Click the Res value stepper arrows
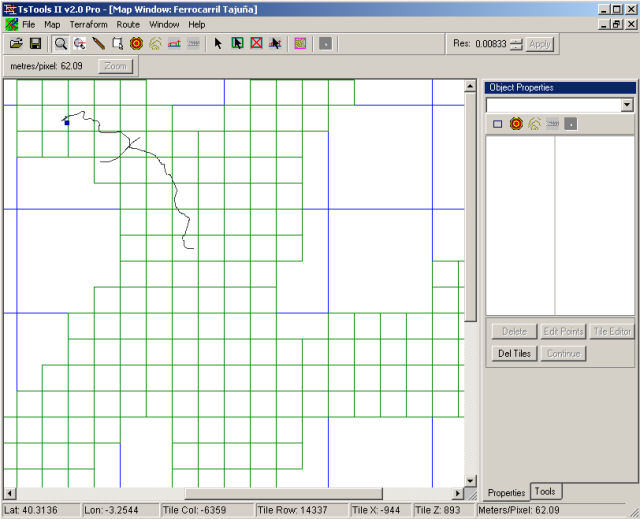This screenshot has height=519, width=640. click(x=516, y=44)
